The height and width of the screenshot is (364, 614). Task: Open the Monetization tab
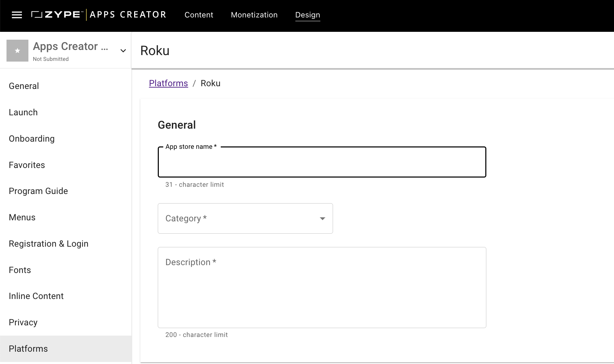click(x=254, y=15)
